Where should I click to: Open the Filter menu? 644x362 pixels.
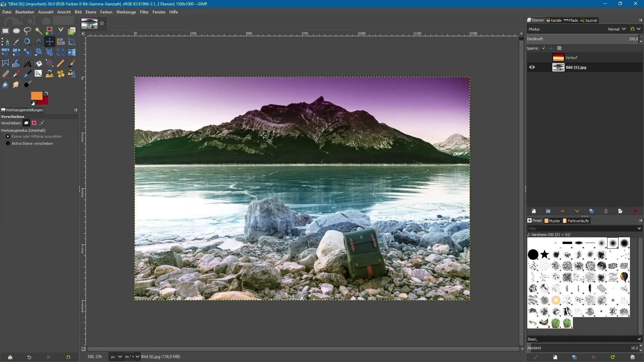coord(144,12)
